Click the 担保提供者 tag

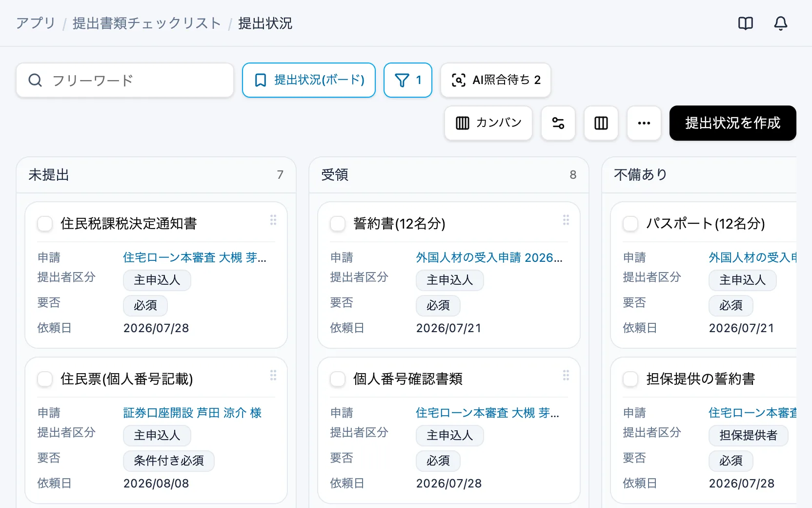pyautogui.click(x=748, y=435)
